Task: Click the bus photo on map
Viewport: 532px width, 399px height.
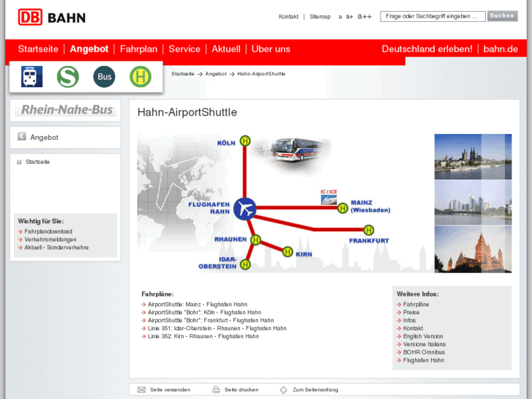Action: (x=297, y=149)
